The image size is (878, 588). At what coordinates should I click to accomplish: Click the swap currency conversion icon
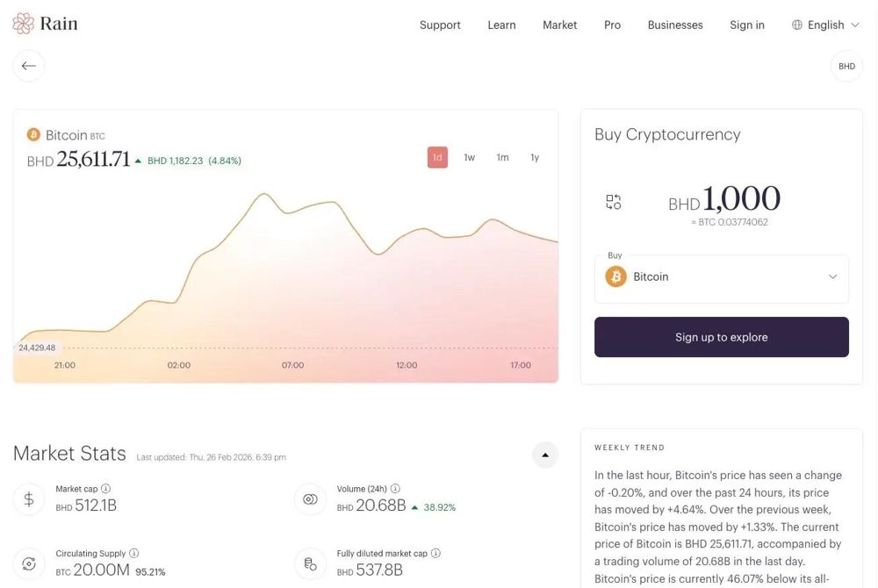coord(613,202)
